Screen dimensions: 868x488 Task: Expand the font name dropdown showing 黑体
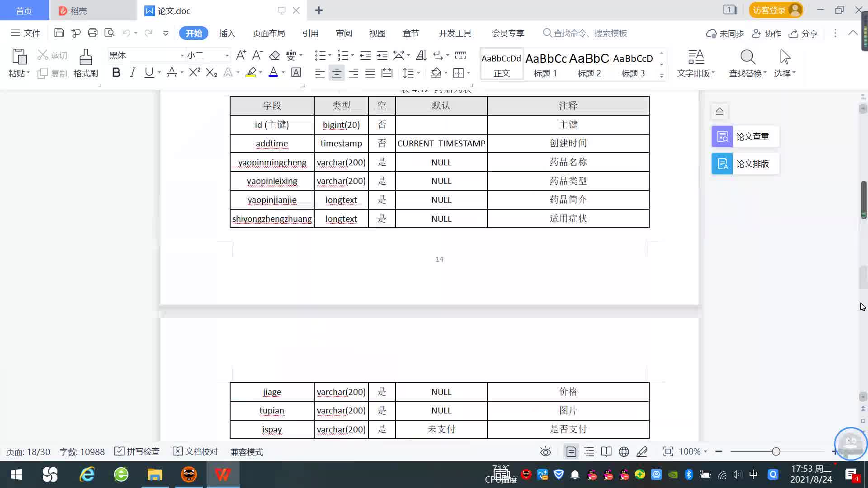tap(182, 56)
